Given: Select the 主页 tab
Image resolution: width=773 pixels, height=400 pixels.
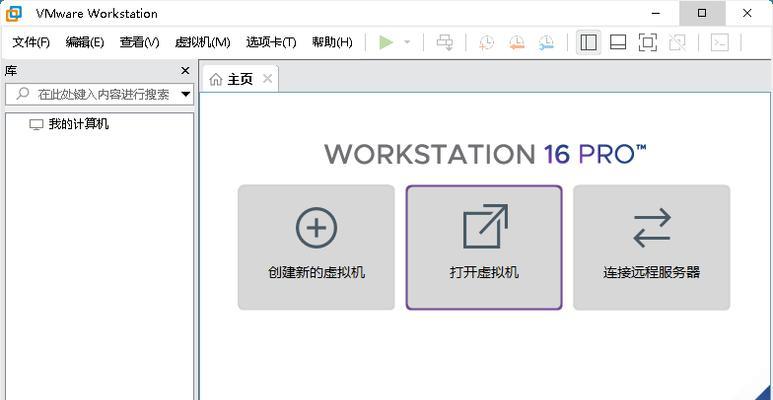Looking at the screenshot, I should tap(240, 79).
